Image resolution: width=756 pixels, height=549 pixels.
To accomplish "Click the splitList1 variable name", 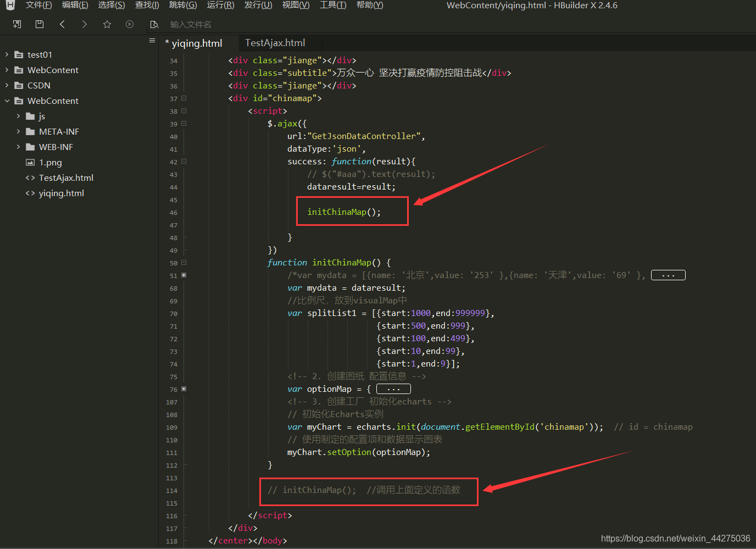I will click(332, 313).
